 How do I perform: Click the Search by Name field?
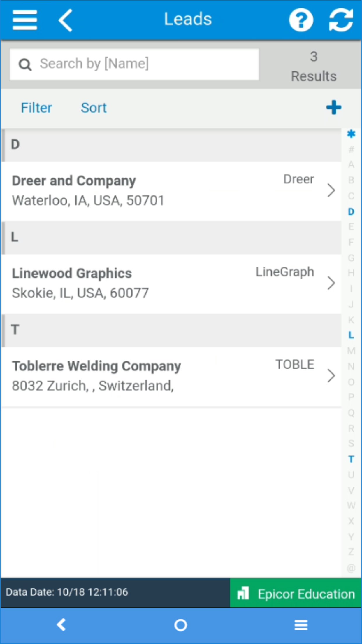pos(134,64)
